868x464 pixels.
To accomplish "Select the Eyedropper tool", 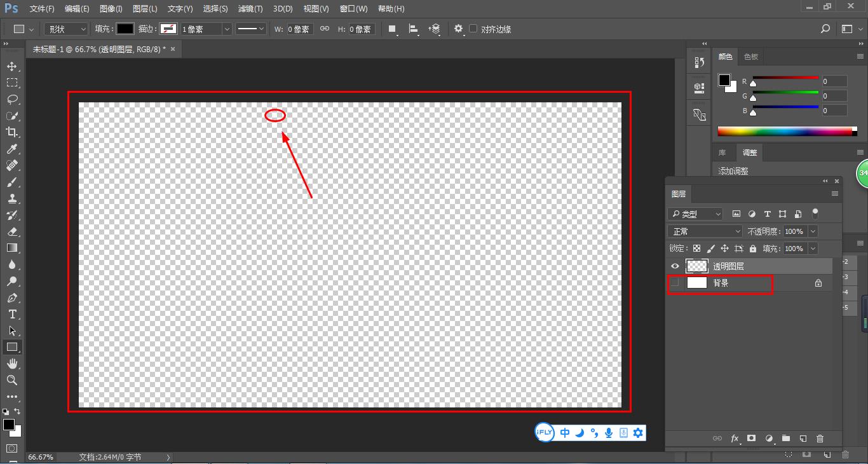I will coord(12,149).
